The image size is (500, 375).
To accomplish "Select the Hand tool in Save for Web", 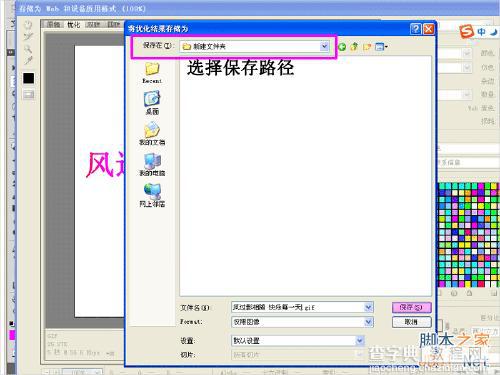I will point(28,24).
